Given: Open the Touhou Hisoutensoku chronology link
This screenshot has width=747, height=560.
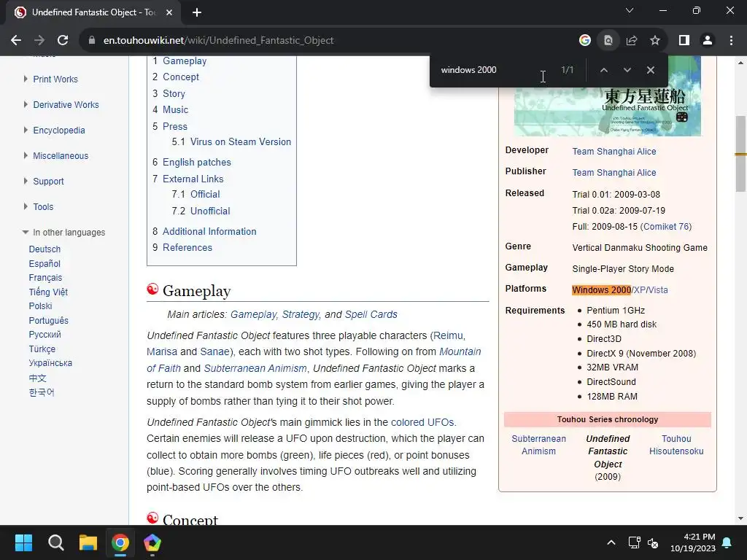Looking at the screenshot, I should [x=676, y=445].
